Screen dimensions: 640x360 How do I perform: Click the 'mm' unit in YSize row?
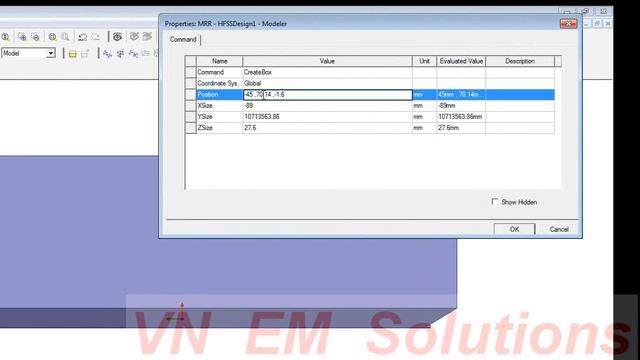pos(424,117)
